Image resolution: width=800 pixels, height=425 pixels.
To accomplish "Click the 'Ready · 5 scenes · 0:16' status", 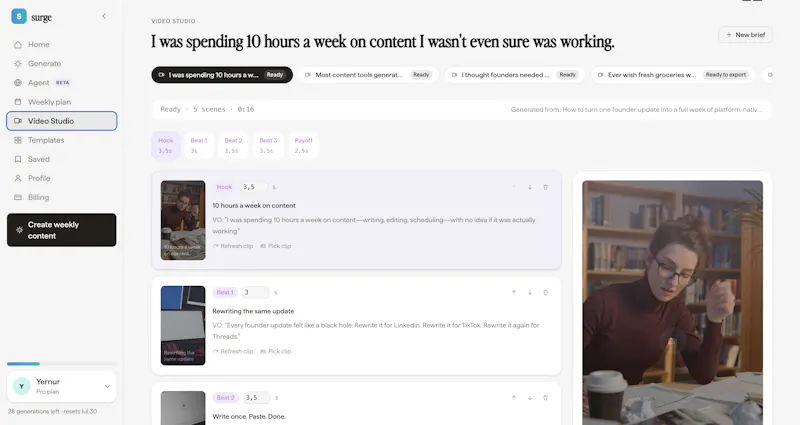I will tap(207, 109).
